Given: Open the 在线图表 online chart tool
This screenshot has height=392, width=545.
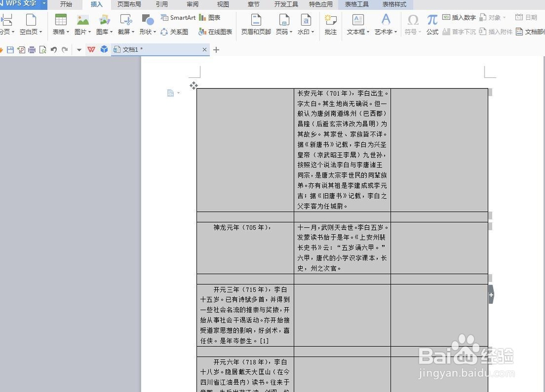Looking at the screenshot, I should [215, 32].
